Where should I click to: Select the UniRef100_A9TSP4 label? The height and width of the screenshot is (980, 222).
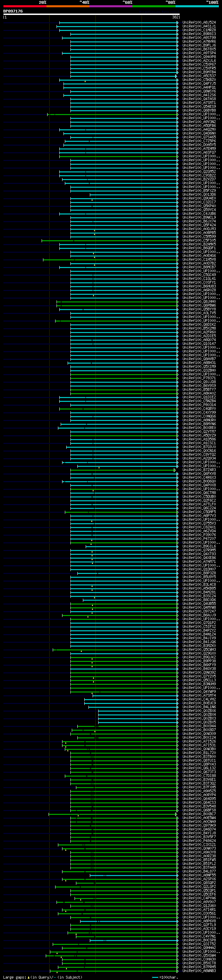click(x=199, y=53)
